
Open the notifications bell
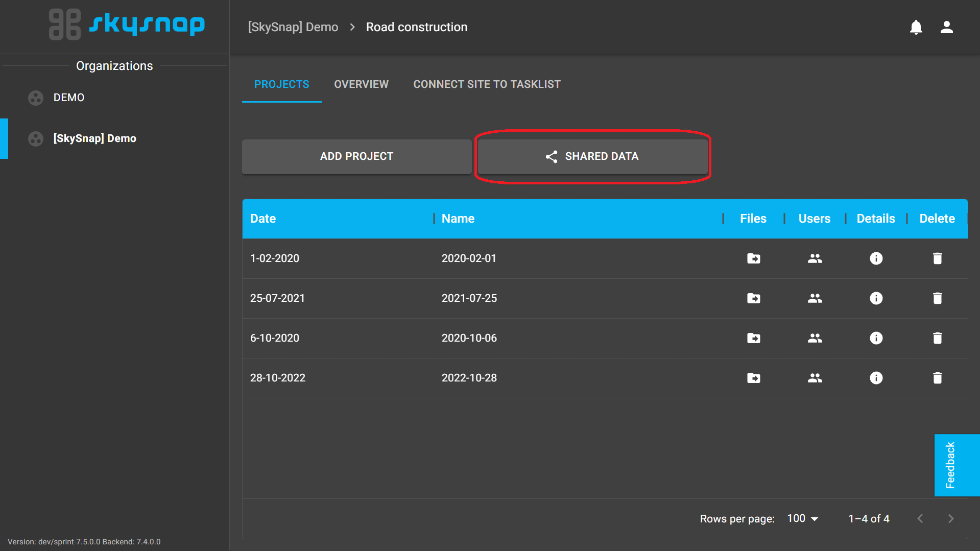coord(916,27)
